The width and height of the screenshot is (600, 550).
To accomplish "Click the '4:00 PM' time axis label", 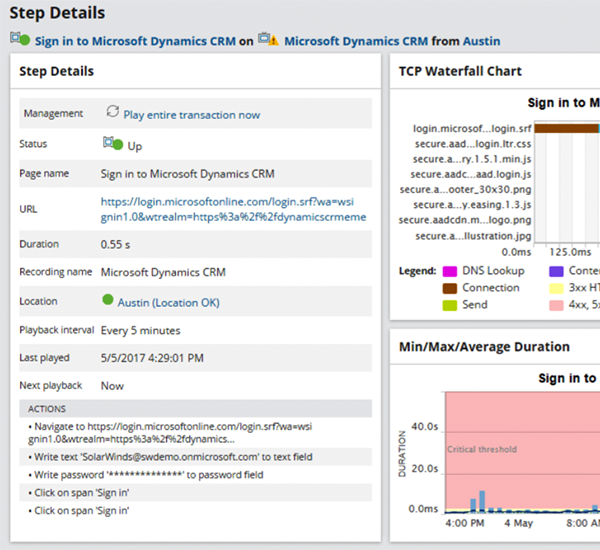I will pos(465,523).
